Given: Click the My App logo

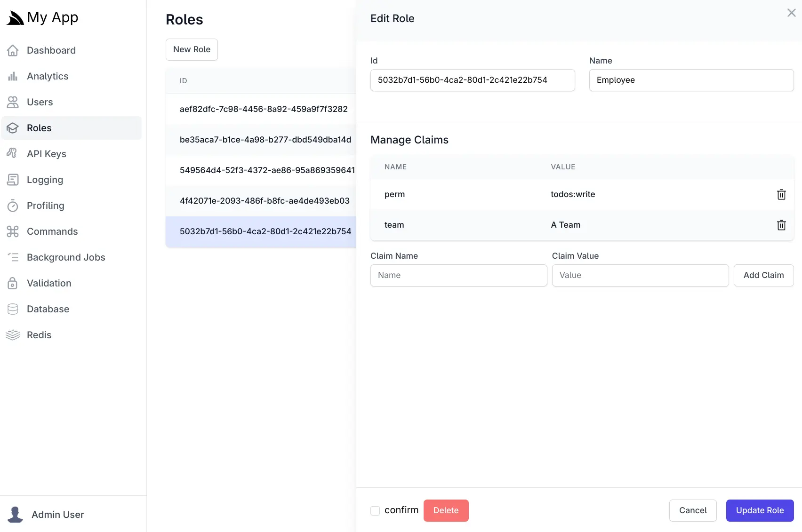Looking at the screenshot, I should 42,17.
